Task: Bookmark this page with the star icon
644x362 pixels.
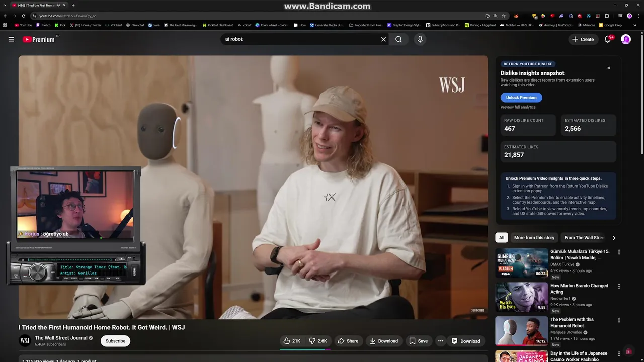Action: pos(504,16)
